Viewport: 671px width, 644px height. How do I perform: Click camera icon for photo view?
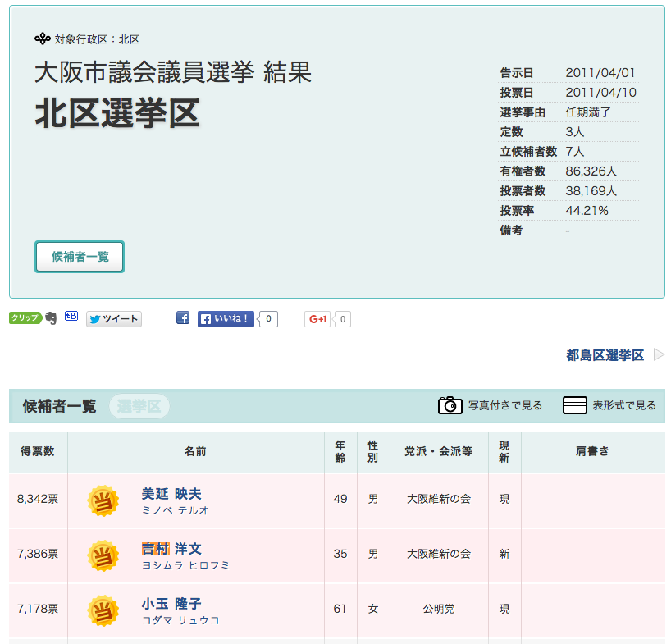coord(450,405)
